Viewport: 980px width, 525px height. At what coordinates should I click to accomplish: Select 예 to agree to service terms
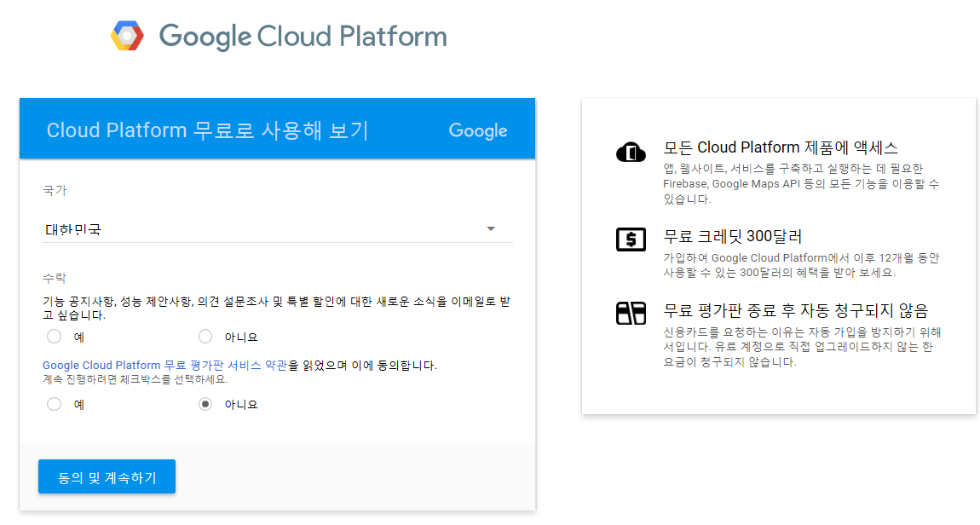55,404
